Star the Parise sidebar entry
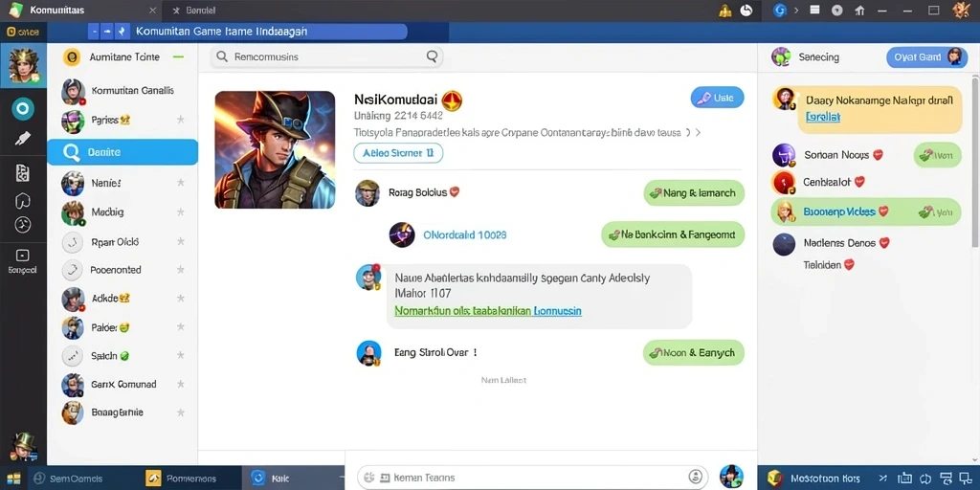980x490 pixels. [x=181, y=120]
